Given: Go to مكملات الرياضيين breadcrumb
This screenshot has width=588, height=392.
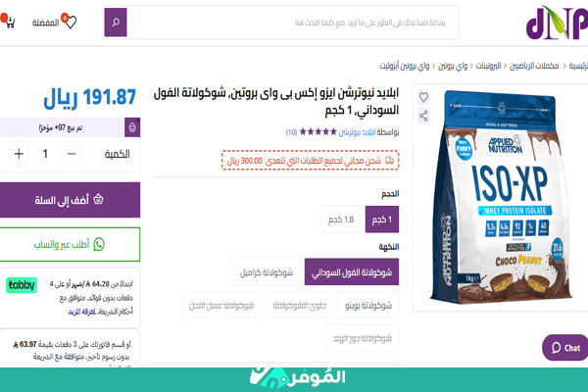Looking at the screenshot, I should click(534, 66).
